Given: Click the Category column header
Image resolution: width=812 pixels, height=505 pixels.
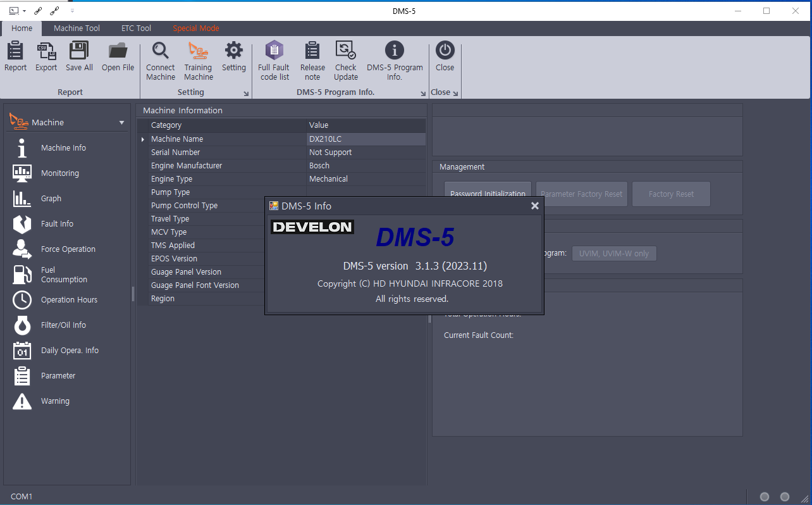Looking at the screenshot, I should (227, 125).
